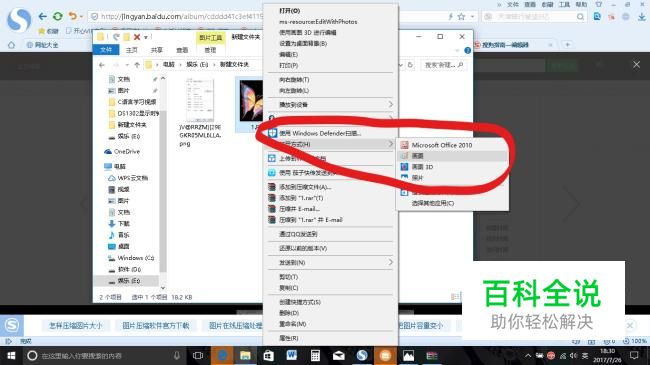Open Mail app on taskbar
The height and width of the screenshot is (365, 650).
[x=339, y=355]
